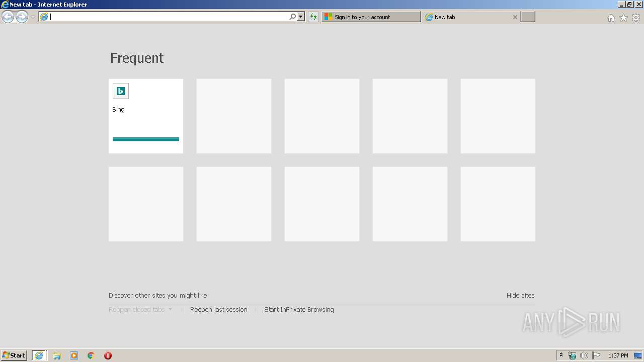The height and width of the screenshot is (362, 644).
Task: Click the browser Forward arrow button
Action: (x=22, y=17)
